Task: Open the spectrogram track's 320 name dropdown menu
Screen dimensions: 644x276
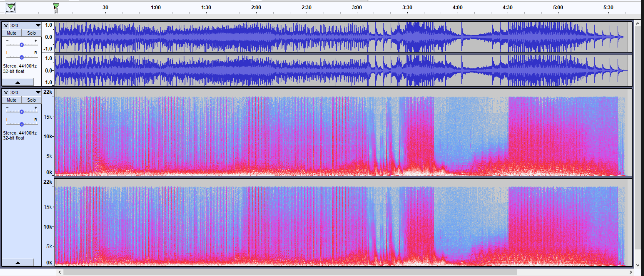Action: coord(38,93)
